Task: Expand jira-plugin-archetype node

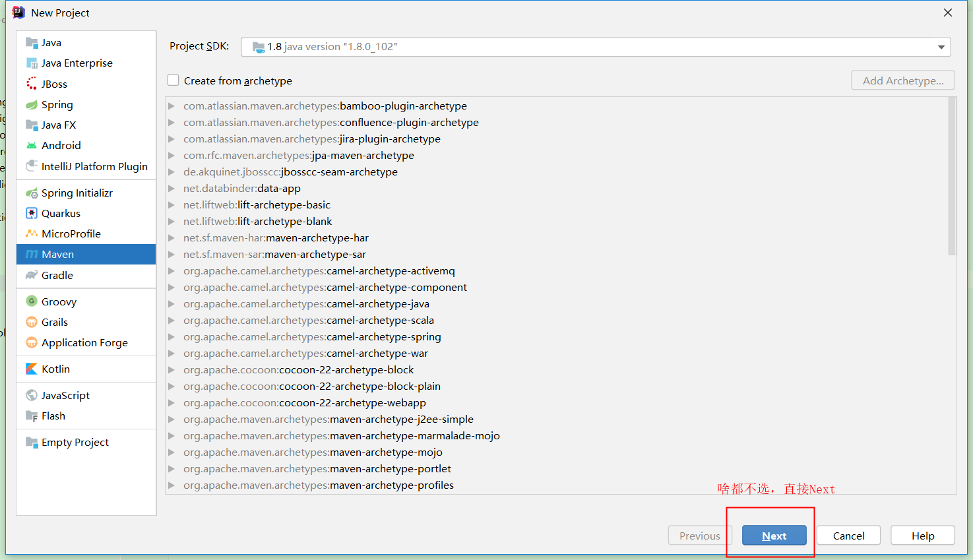Action: click(x=172, y=139)
